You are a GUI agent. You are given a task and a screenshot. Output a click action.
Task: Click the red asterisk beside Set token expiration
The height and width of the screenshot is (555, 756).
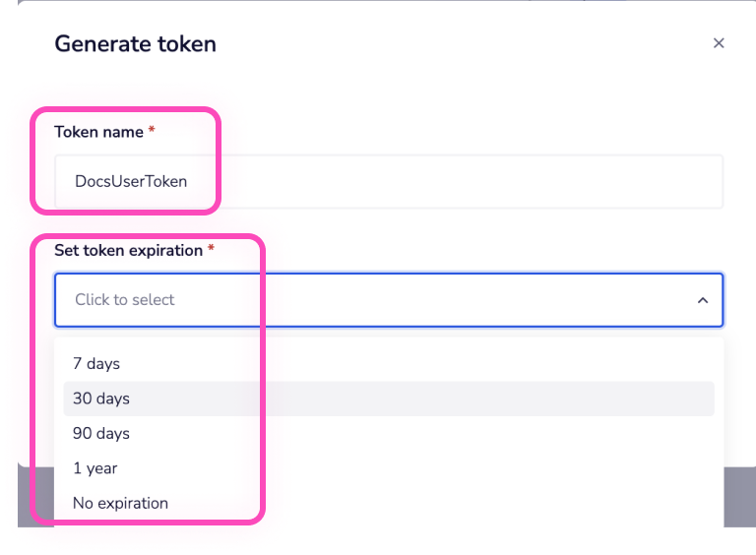coord(211,249)
